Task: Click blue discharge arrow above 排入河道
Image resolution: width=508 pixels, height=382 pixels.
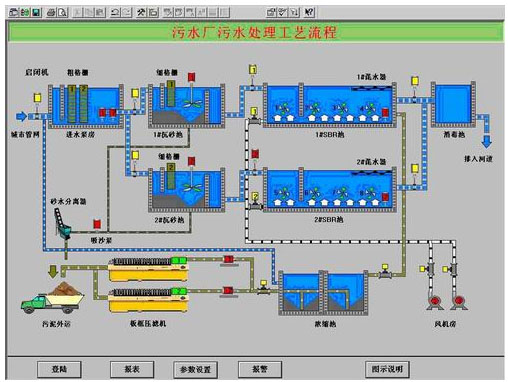Action: coord(487,142)
